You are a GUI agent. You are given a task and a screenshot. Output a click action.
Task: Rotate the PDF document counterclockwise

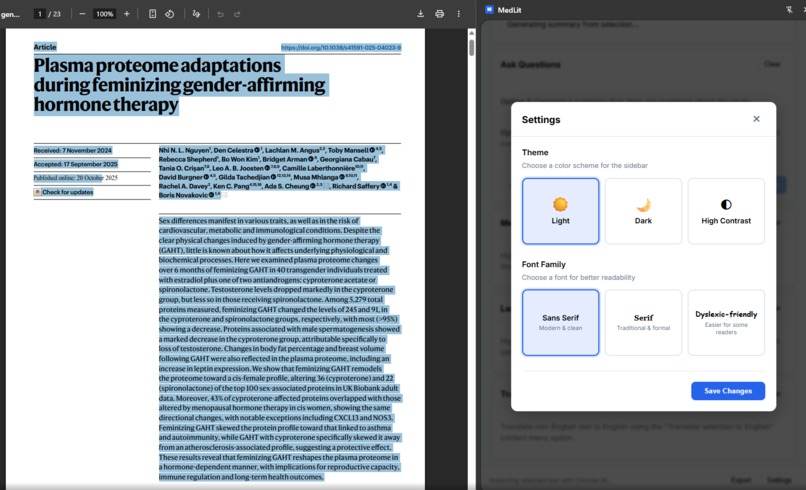click(170, 14)
